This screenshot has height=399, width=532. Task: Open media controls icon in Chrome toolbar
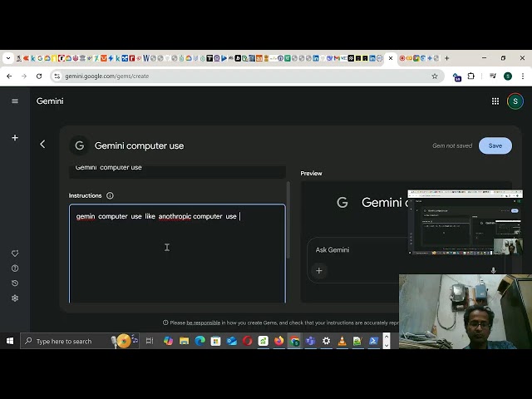point(493,76)
